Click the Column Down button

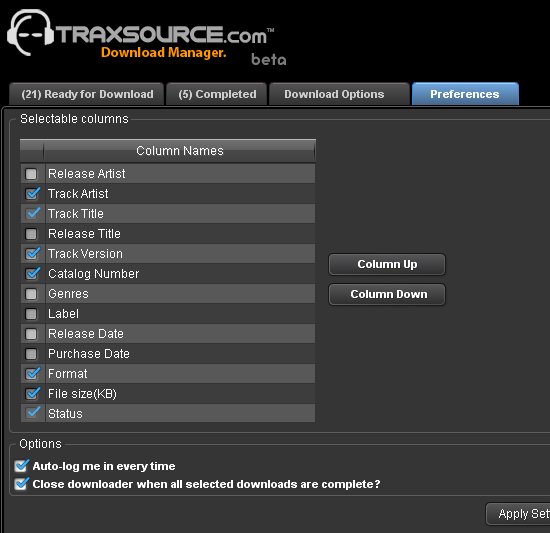[387, 294]
